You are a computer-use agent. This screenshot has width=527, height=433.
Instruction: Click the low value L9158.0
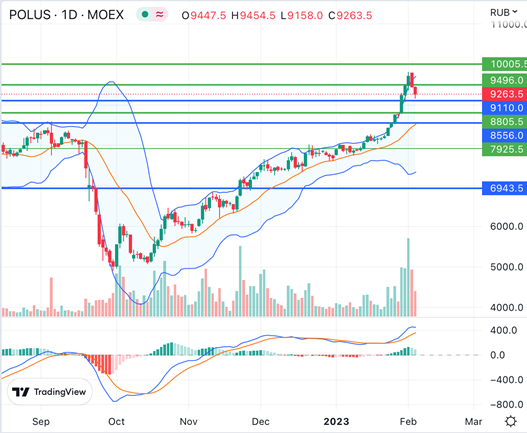(x=301, y=15)
